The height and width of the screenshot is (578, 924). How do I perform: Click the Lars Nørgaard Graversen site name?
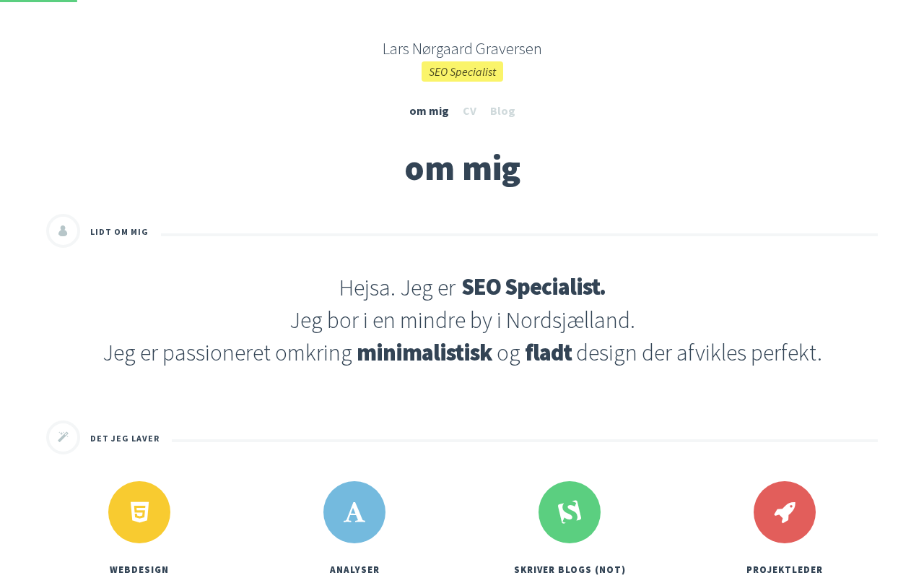pyautogui.click(x=462, y=48)
